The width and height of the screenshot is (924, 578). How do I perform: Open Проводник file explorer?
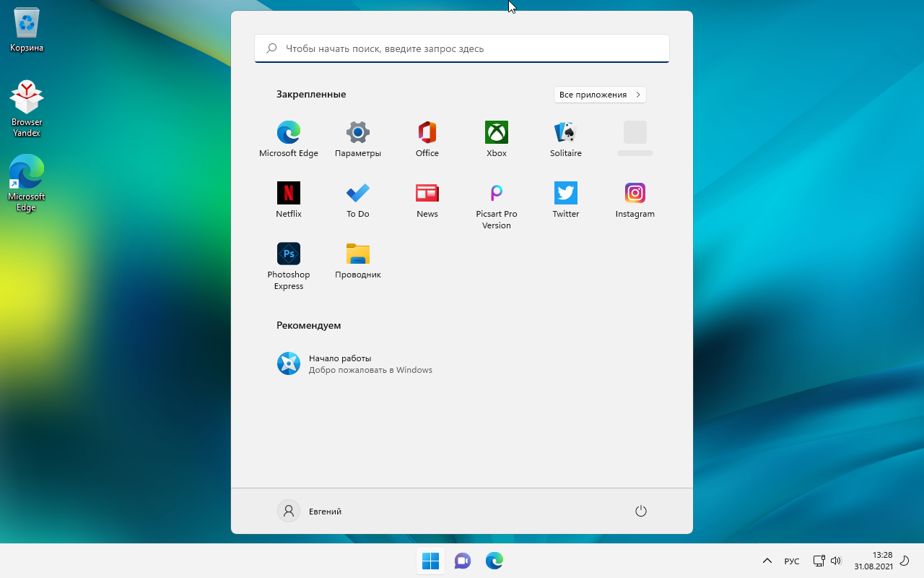pos(358,261)
